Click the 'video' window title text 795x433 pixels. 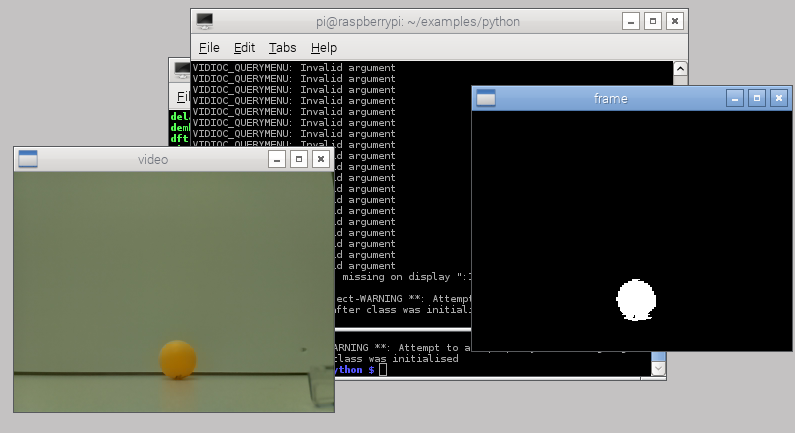coord(153,160)
